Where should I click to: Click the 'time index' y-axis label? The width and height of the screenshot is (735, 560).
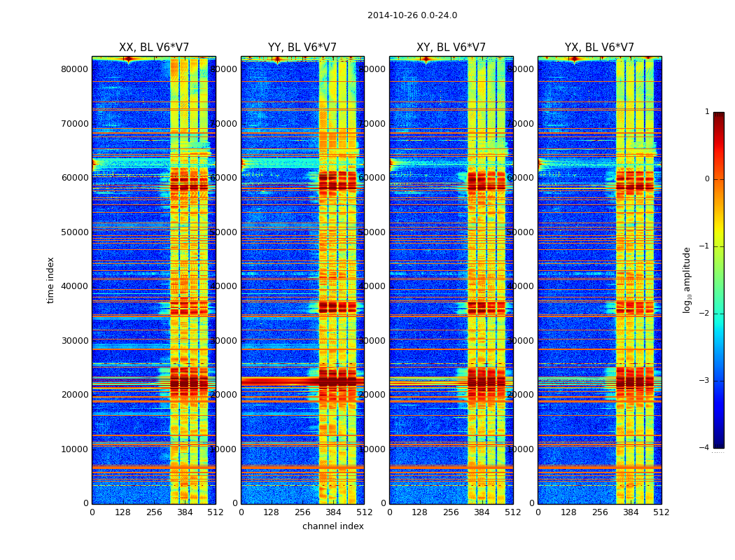(50, 280)
